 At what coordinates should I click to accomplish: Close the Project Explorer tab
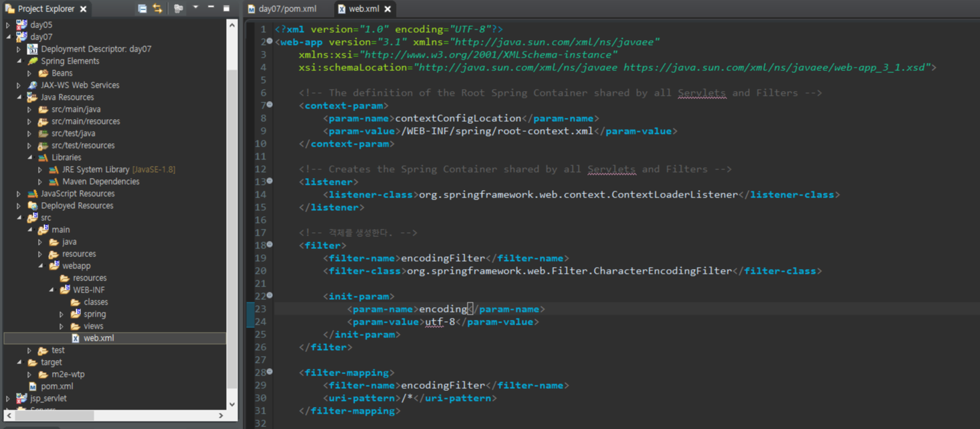tap(83, 9)
